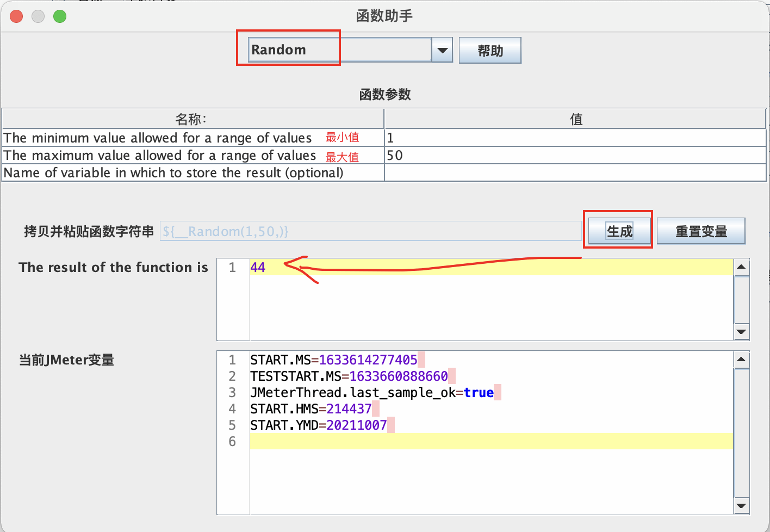Click the result panel scroll up arrow
This screenshot has height=532, width=770.
[x=741, y=267]
